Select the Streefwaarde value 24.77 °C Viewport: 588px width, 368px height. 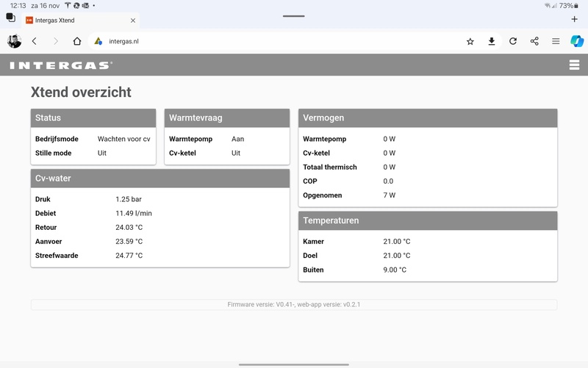point(129,256)
